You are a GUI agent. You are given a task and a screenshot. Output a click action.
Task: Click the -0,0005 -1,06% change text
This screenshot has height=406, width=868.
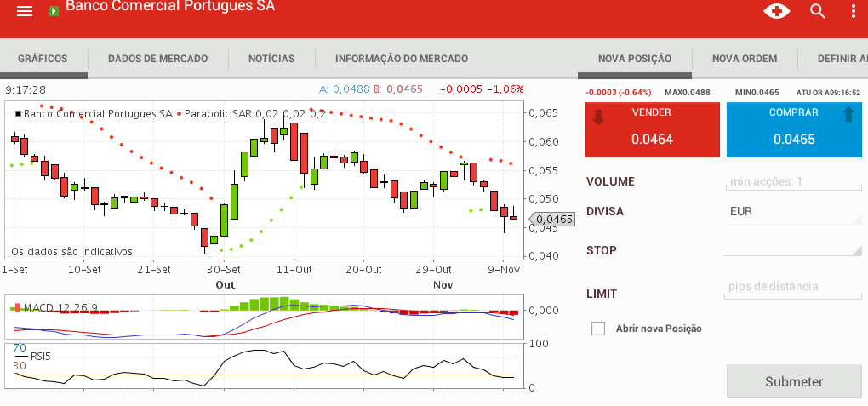(482, 89)
